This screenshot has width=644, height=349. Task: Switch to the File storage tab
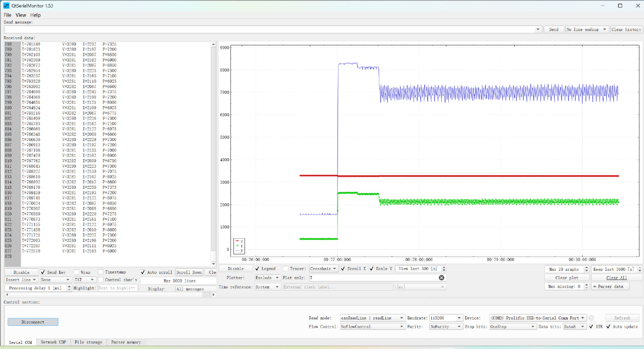(x=89, y=342)
